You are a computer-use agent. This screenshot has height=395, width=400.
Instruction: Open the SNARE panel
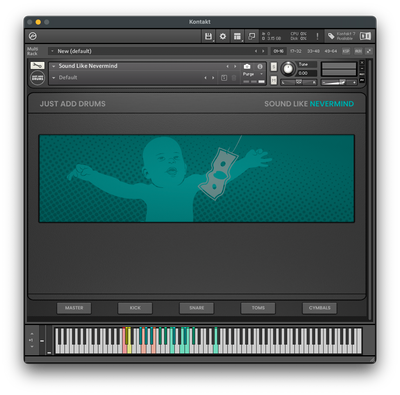point(197,308)
